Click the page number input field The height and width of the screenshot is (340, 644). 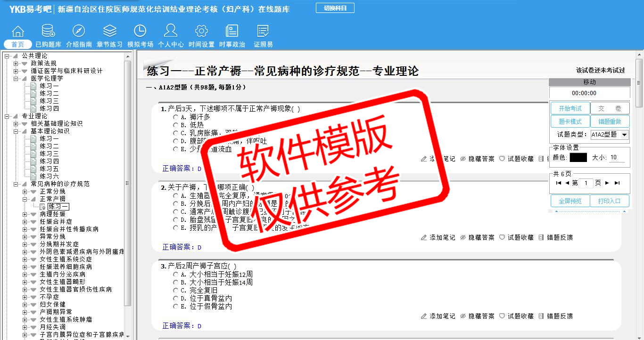pos(586,183)
